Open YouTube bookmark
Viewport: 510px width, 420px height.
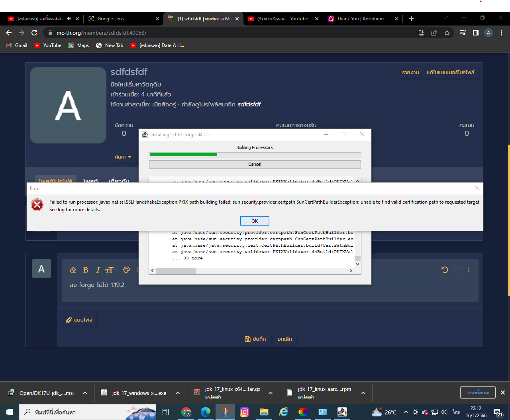pyautogui.click(x=48, y=45)
